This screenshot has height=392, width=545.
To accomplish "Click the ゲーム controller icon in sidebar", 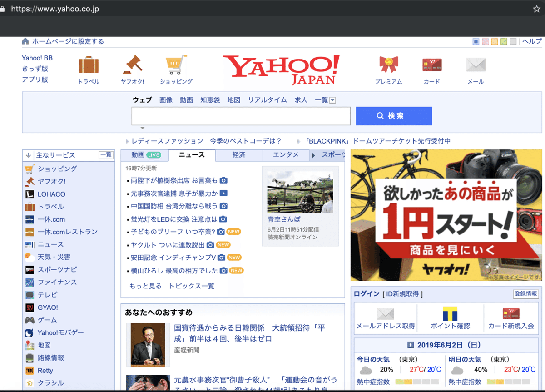I will tap(30, 320).
